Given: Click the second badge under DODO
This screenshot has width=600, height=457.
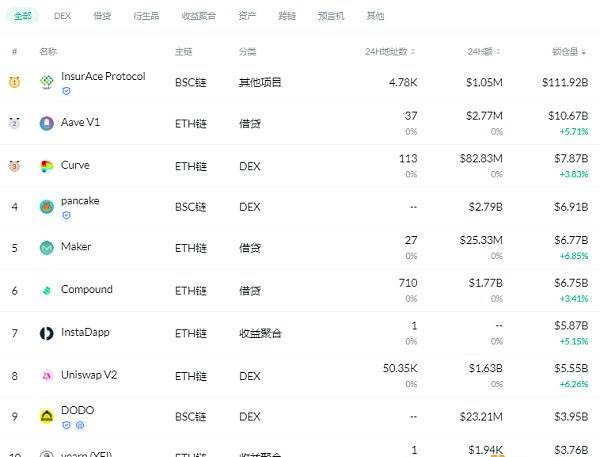Looking at the screenshot, I should tap(80, 425).
